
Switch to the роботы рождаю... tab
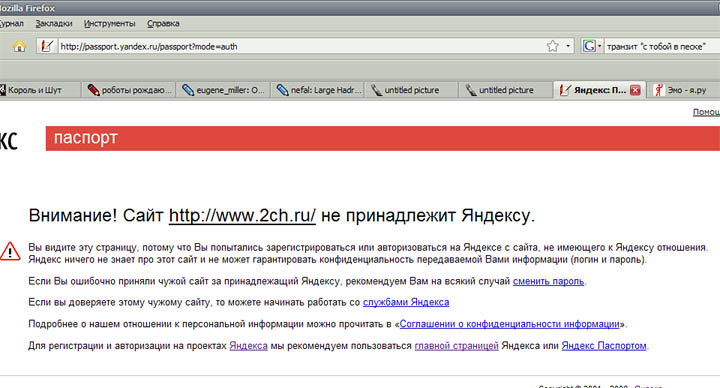[x=129, y=90]
